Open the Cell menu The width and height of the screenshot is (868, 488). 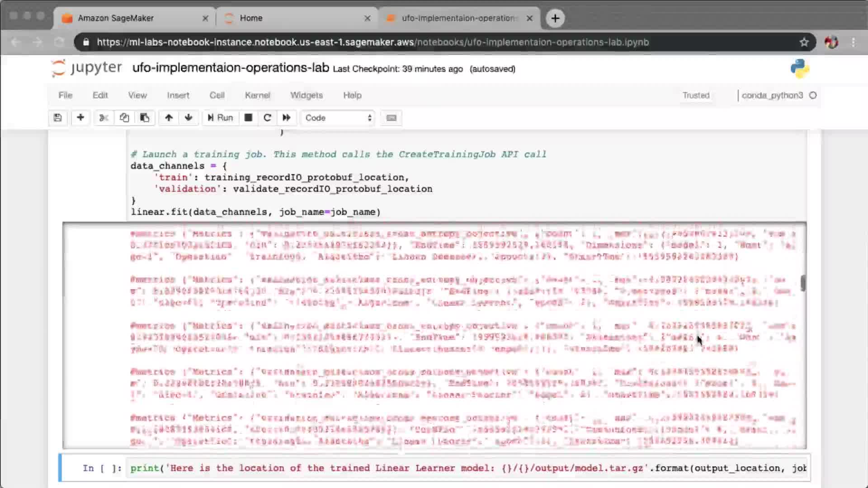point(217,95)
